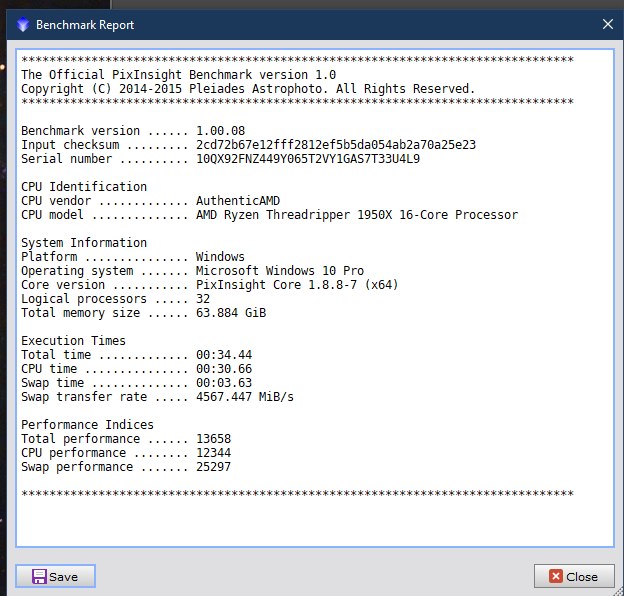Click the 'Benchmark Report' window title
The height and width of the screenshot is (596, 624).
click(85, 25)
